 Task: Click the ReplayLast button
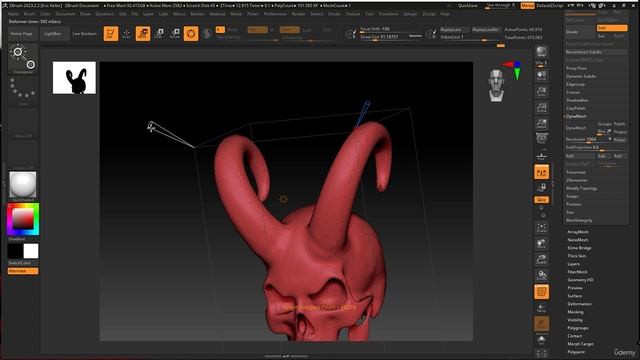point(453,30)
